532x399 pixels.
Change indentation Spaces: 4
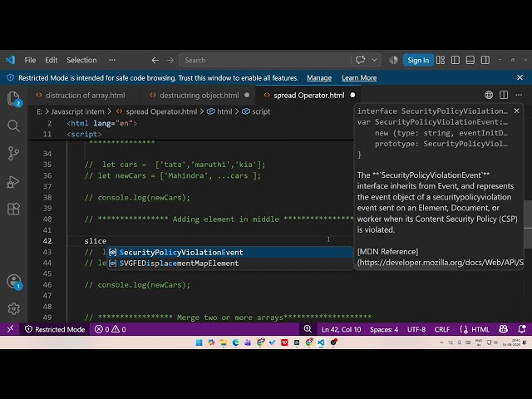click(x=384, y=329)
